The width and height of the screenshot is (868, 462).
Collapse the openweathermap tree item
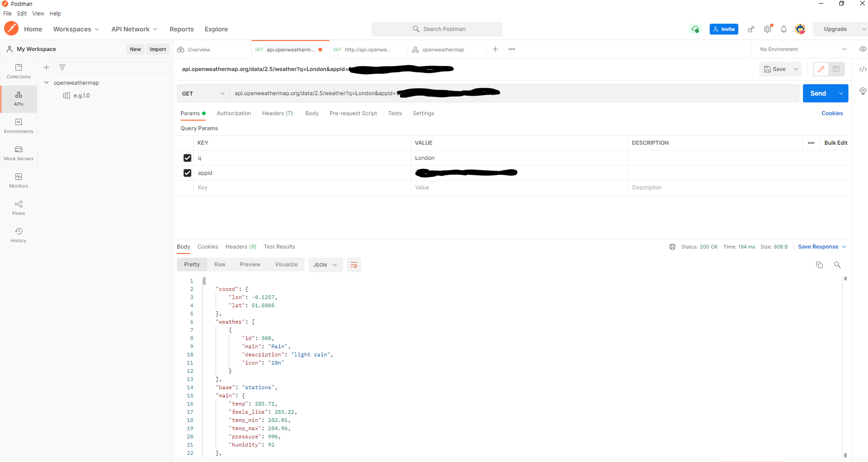46,82
